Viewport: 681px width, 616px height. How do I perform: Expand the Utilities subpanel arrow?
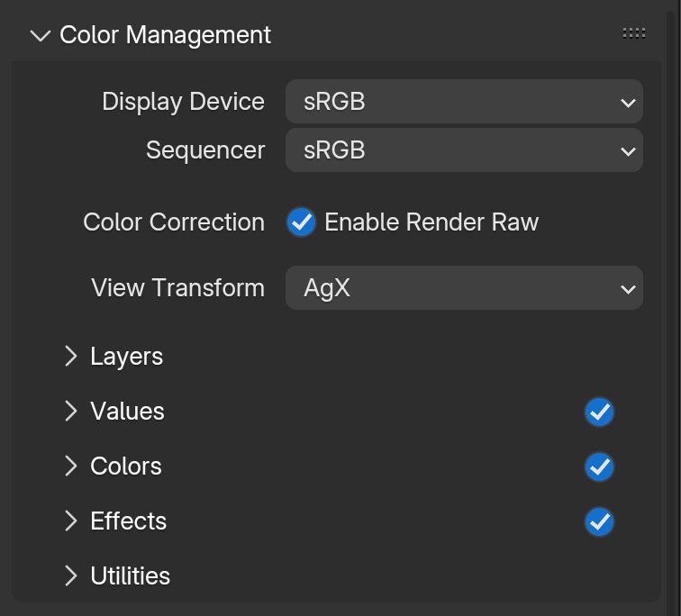point(71,576)
